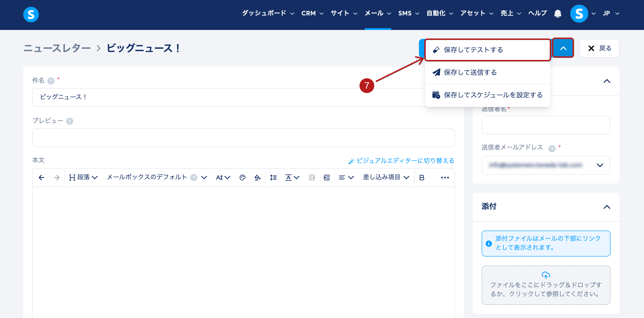Click the increase indent icon
The height and width of the screenshot is (318, 644).
coord(327,178)
